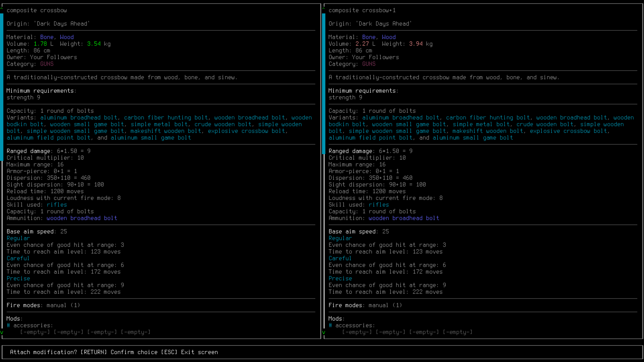
Task: Click the Bone material link in left panel
Action: 47,37
